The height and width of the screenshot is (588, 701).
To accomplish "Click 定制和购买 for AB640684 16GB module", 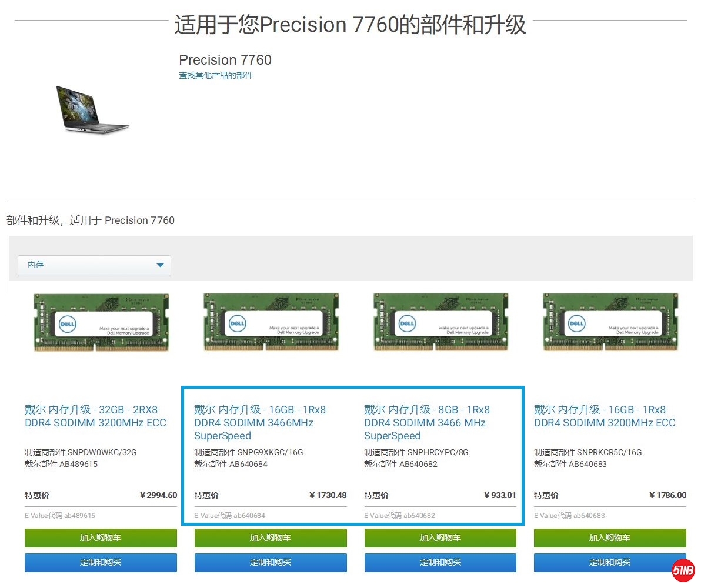I will (271, 563).
